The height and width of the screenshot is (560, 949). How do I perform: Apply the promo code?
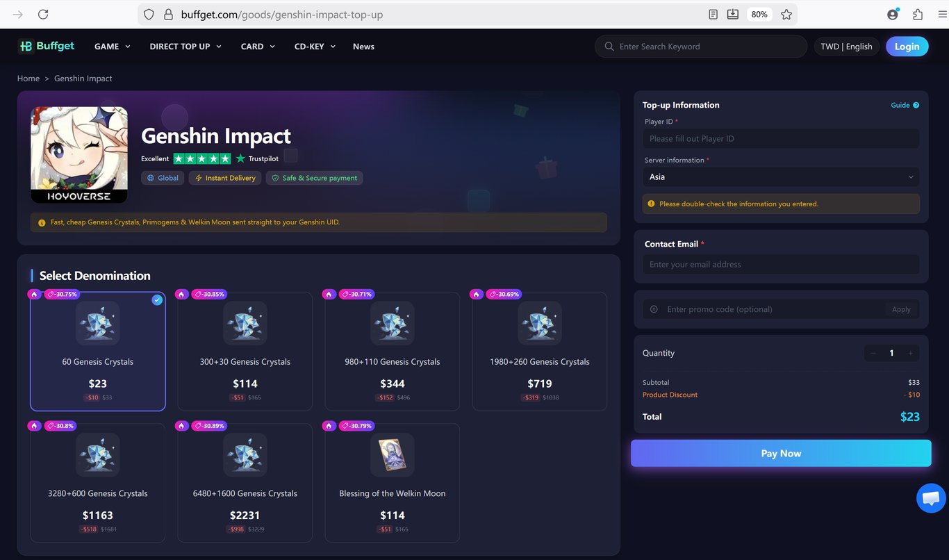(x=901, y=309)
